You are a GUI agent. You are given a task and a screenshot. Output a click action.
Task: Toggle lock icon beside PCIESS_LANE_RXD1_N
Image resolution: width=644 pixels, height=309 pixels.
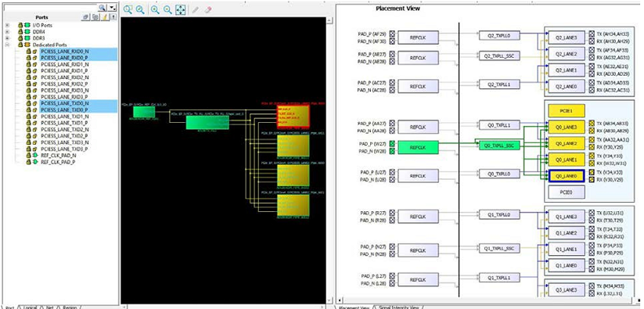29,64
